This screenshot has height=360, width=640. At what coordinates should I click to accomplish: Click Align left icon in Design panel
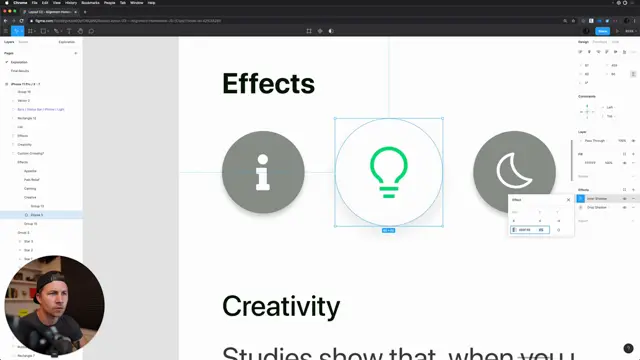[580, 52]
